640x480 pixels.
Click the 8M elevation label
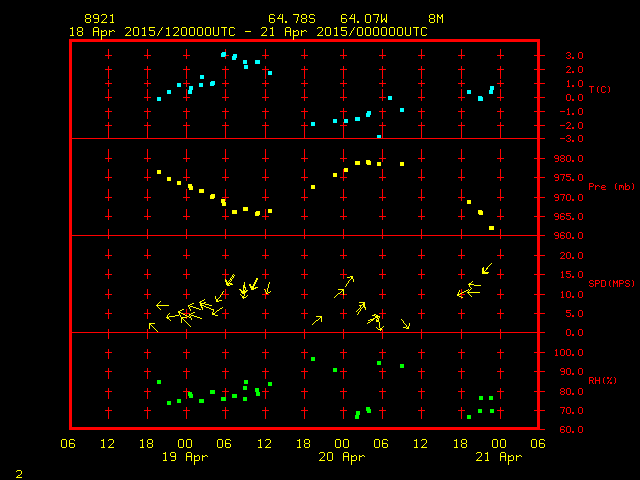[435, 19]
